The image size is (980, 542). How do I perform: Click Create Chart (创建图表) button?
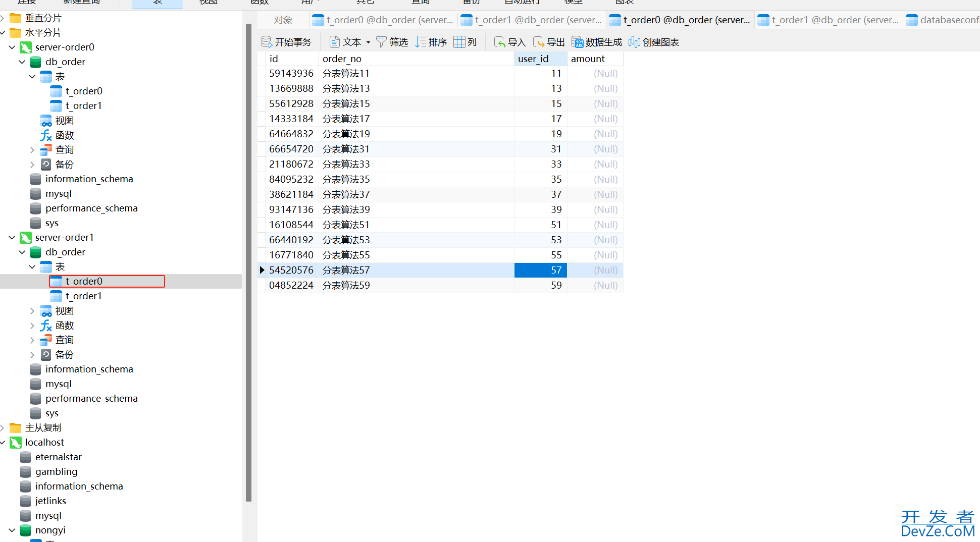click(x=654, y=42)
